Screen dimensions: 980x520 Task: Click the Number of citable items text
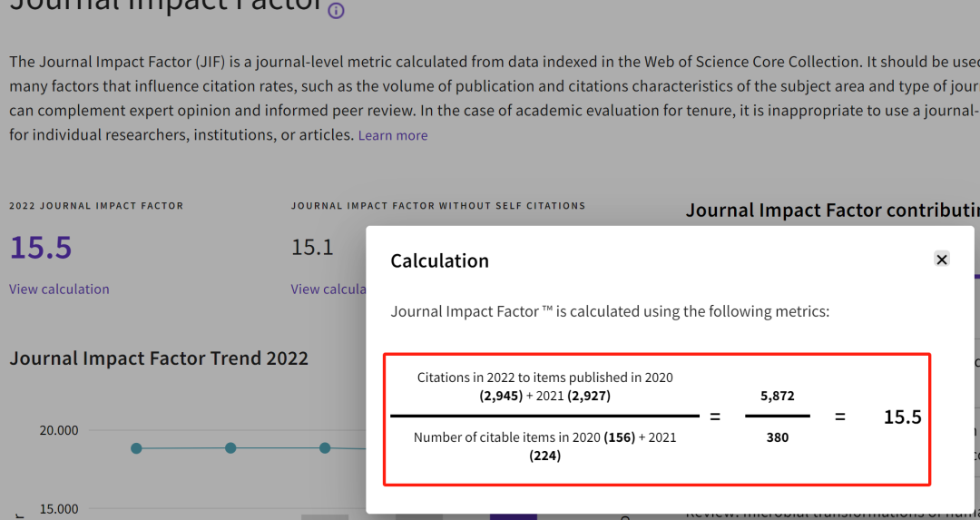(x=545, y=446)
